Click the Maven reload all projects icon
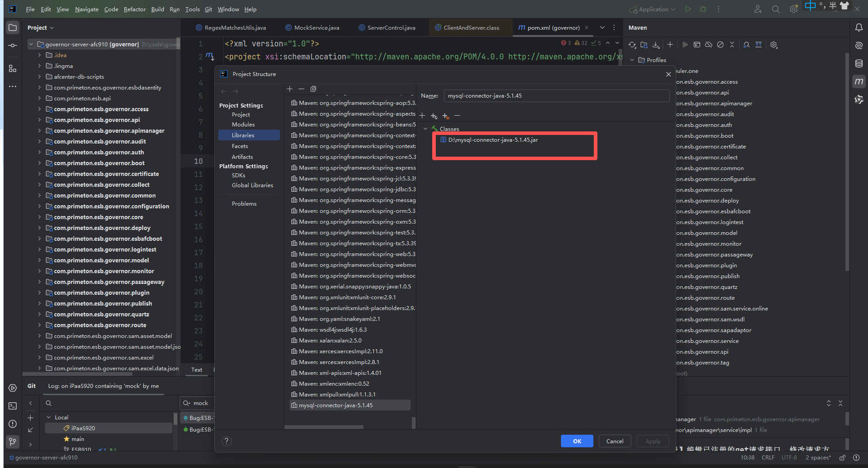This screenshot has height=468, width=868. [632, 45]
